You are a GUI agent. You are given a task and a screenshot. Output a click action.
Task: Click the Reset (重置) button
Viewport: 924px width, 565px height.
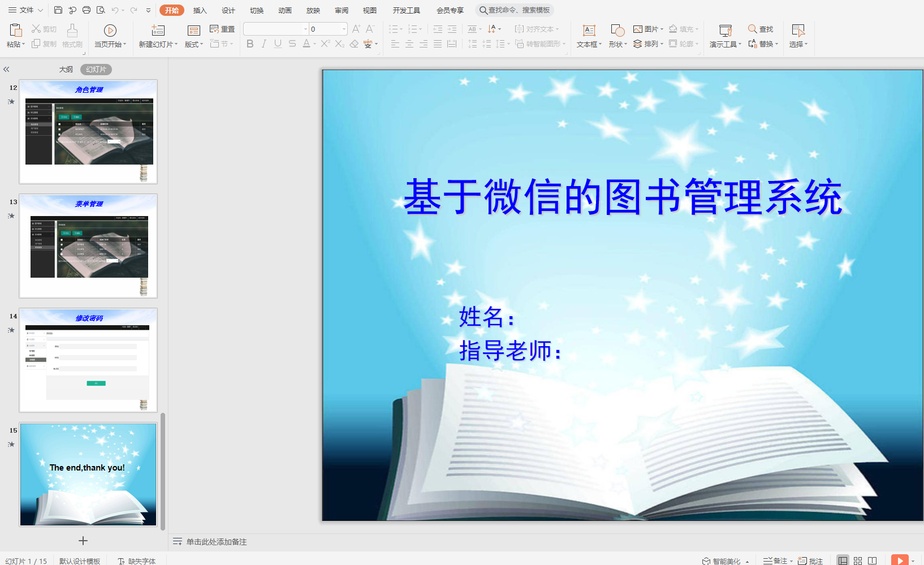[x=222, y=29]
